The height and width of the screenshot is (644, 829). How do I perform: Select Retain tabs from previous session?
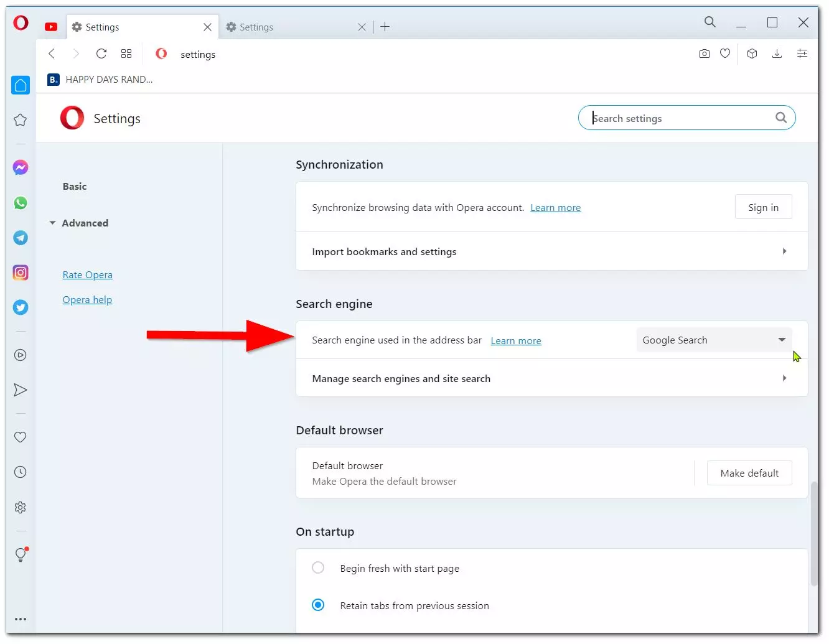click(x=318, y=605)
